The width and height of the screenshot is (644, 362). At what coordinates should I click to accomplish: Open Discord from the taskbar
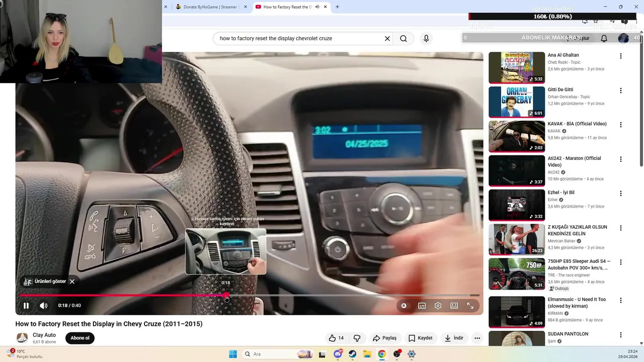pos(338,354)
